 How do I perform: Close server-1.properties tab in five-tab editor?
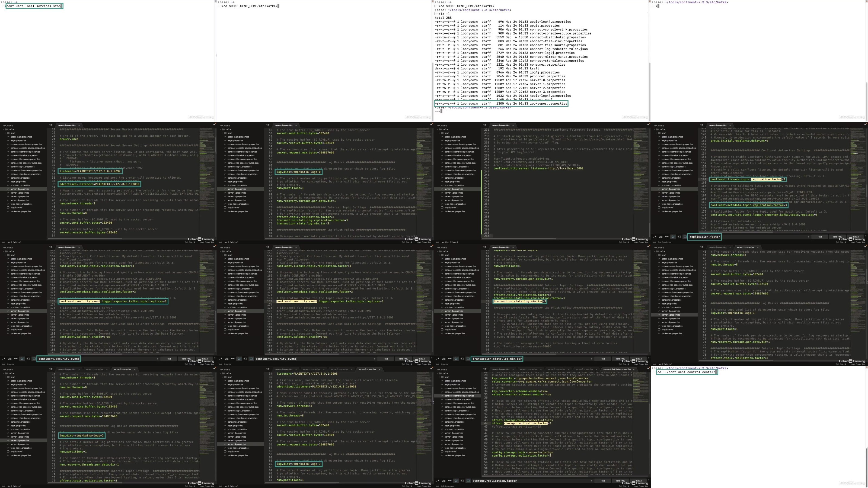[541, 370]
